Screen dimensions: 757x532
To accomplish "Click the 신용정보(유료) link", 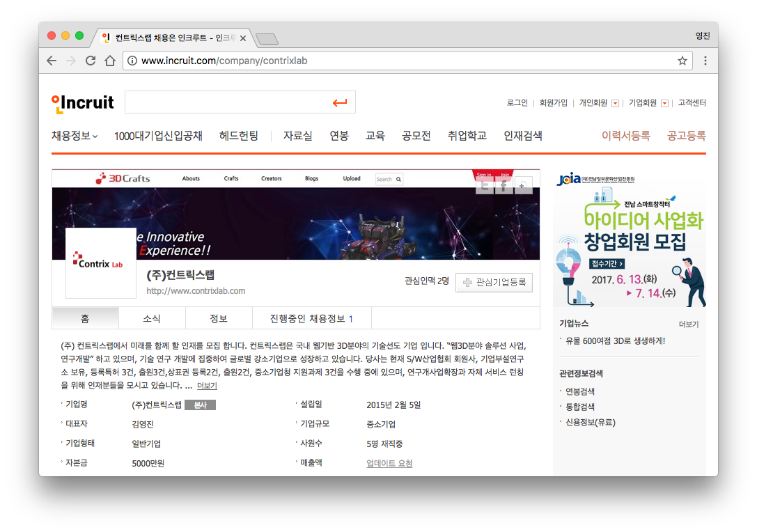I will 591,423.
